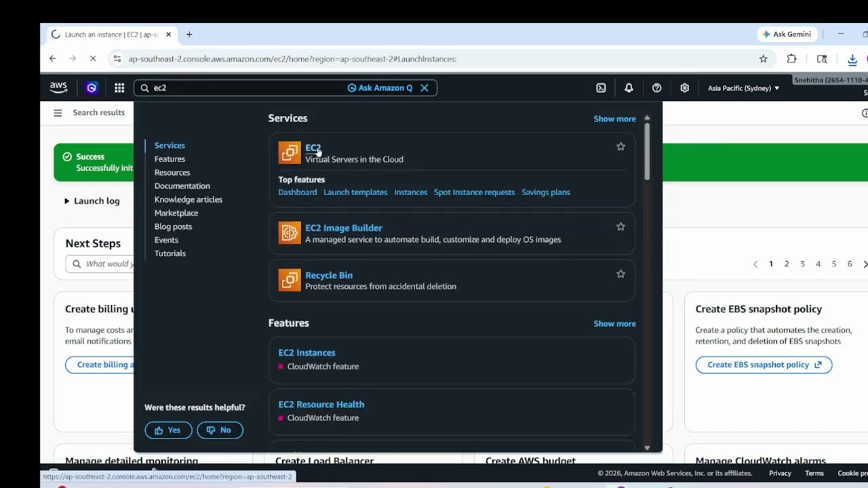Open the Privacy footer link
This screenshot has height=488, width=868.
[x=780, y=473]
